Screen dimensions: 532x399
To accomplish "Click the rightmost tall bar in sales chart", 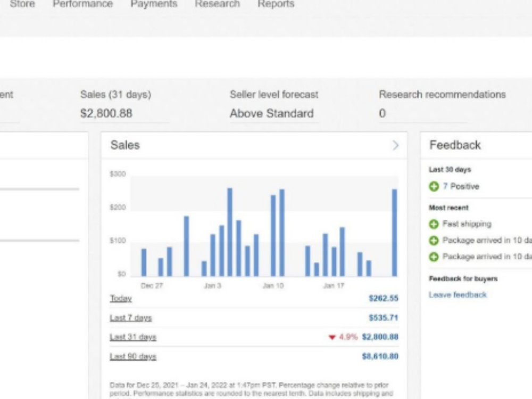I will (x=394, y=233).
